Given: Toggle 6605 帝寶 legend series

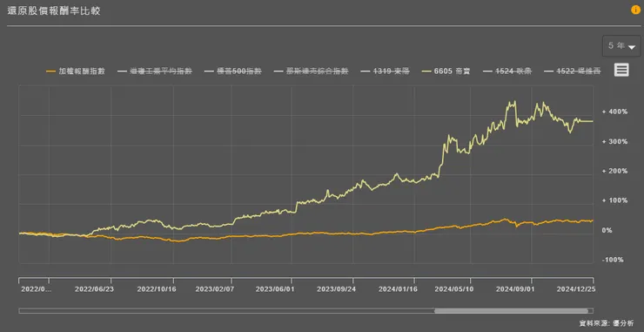Looking at the screenshot, I should coord(446,71).
